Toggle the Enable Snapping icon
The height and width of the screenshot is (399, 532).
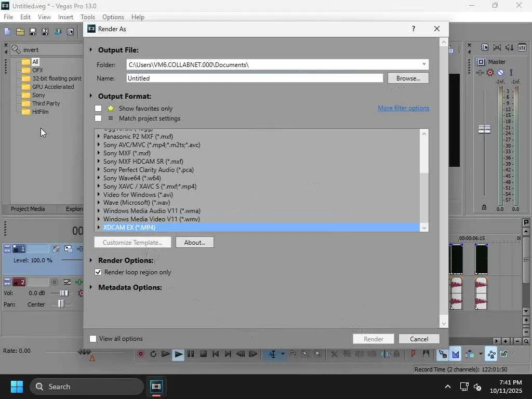tap(443, 354)
